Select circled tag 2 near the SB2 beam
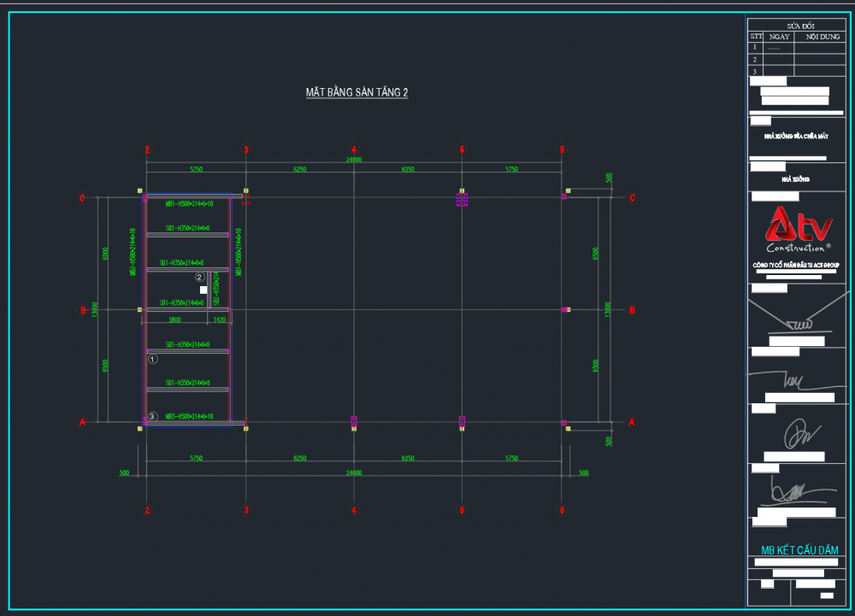The height and width of the screenshot is (616, 855). (x=200, y=277)
